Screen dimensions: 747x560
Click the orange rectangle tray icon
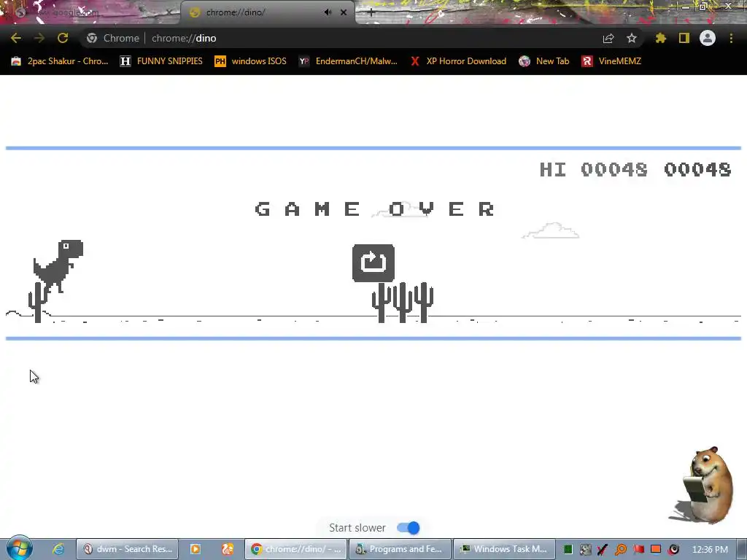656,550
